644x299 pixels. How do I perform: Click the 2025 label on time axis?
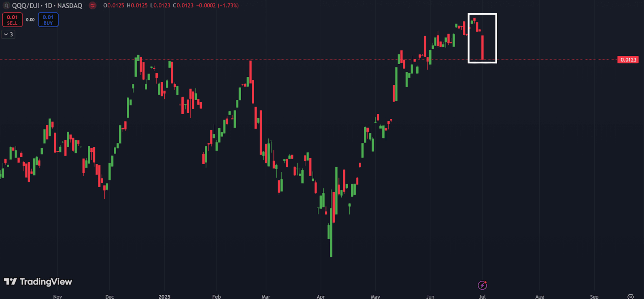(x=164, y=297)
